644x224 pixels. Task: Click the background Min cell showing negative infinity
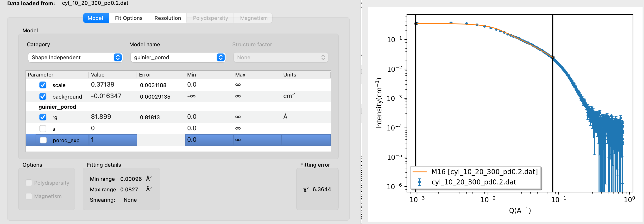click(209, 96)
